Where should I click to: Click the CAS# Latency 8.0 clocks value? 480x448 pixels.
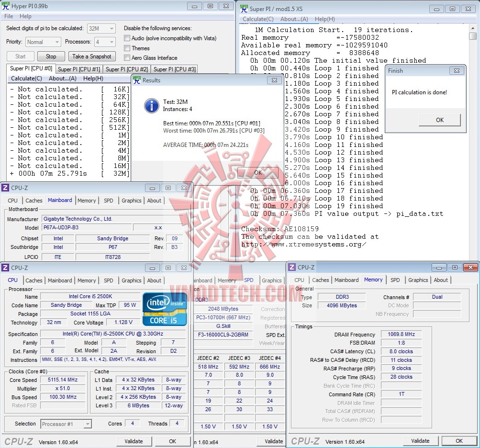coord(401,351)
